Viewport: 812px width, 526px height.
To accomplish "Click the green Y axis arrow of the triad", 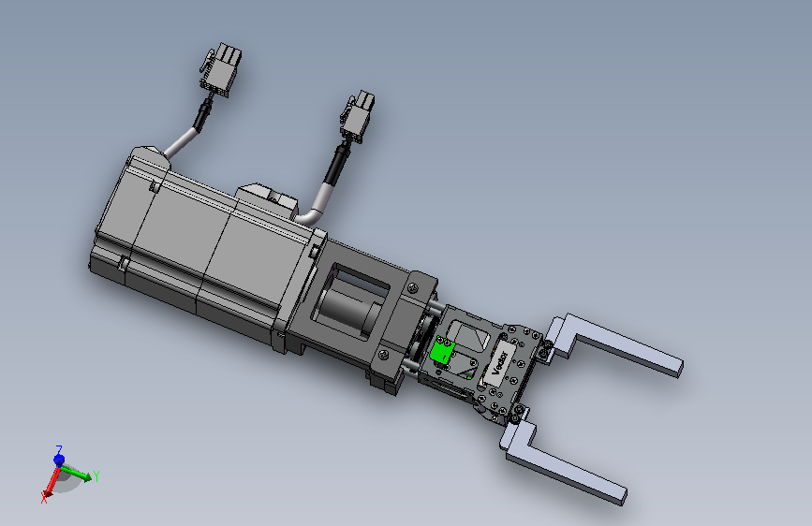I will (78, 474).
